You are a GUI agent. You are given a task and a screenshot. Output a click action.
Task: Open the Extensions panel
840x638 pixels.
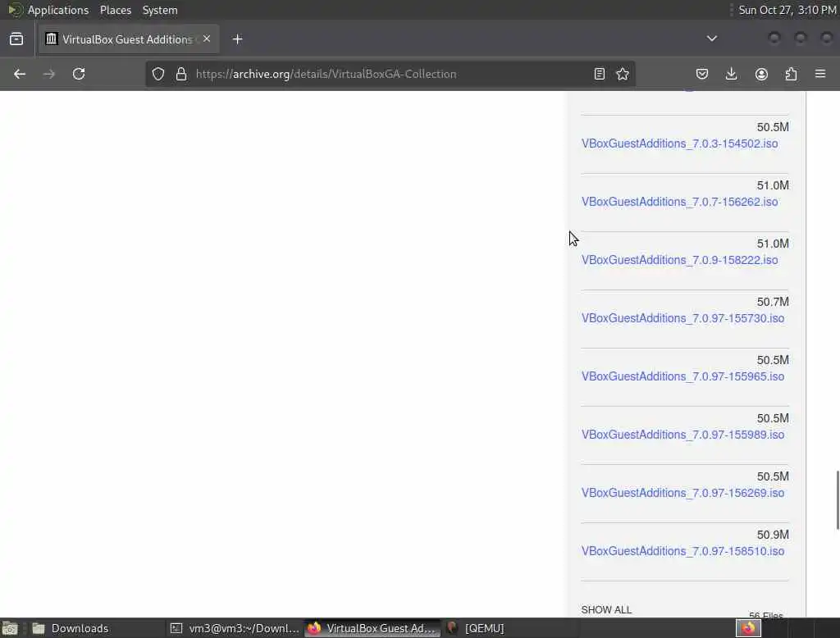(x=791, y=74)
